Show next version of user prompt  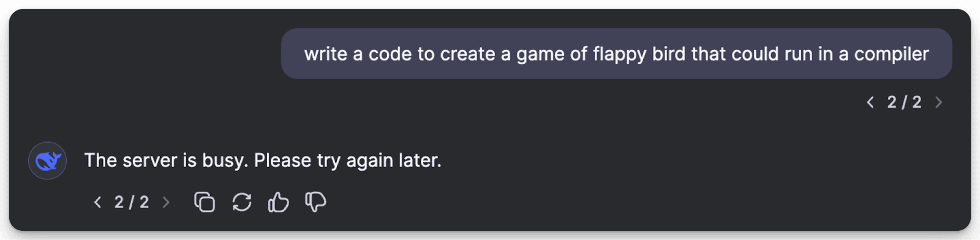(938, 102)
